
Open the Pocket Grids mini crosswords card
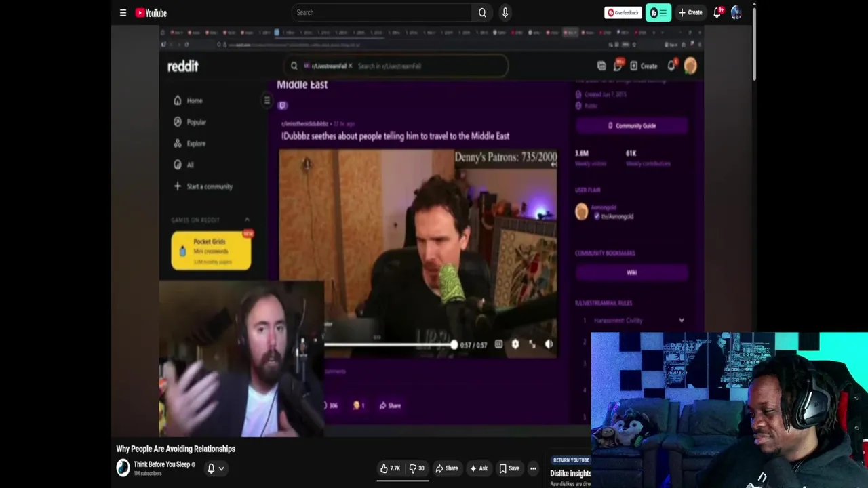[211, 251]
